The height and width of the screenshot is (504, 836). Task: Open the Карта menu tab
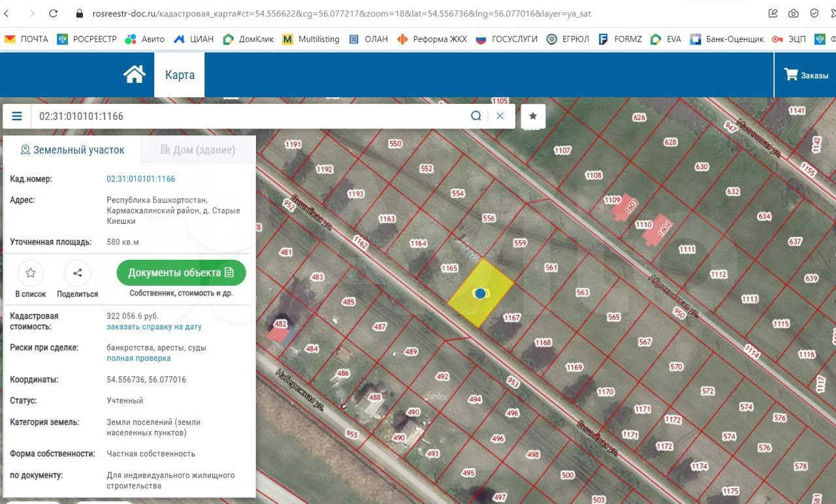coord(180,75)
